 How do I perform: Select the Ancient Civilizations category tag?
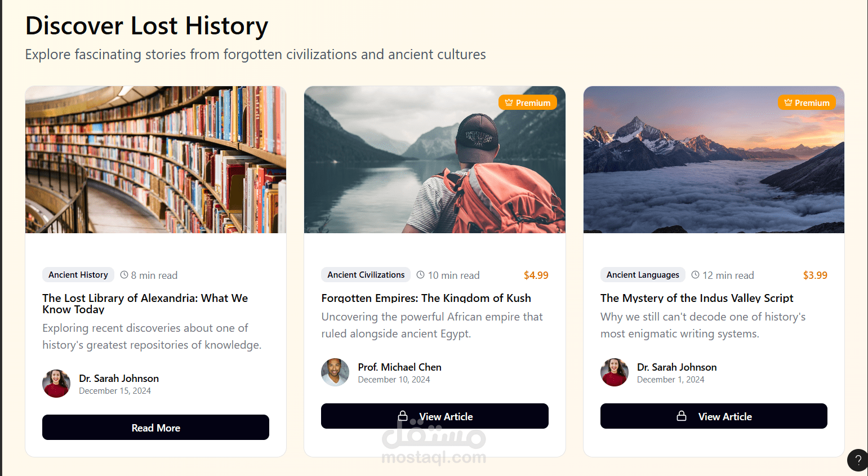(x=366, y=275)
